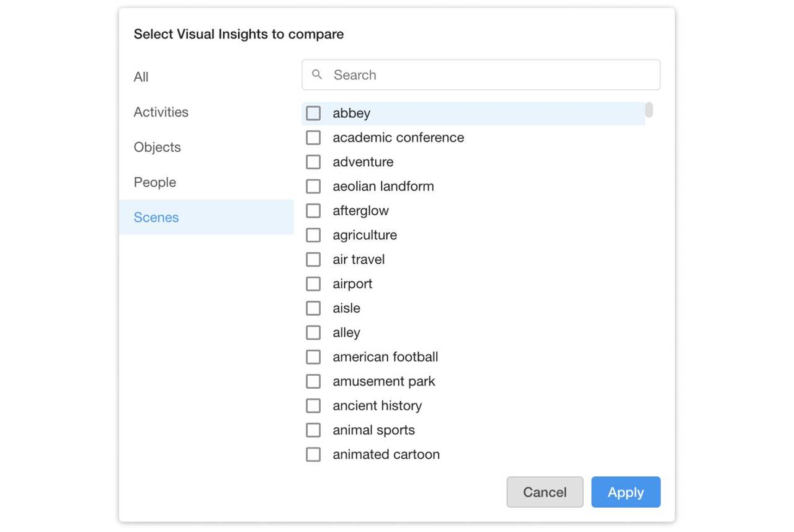
Task: Toggle the amusement park checkbox
Action: point(313,381)
